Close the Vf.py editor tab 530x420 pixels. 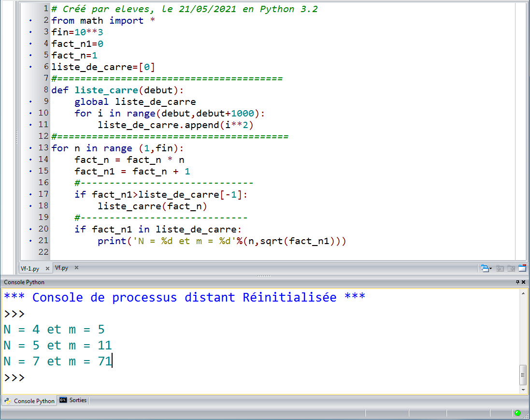click(x=76, y=267)
